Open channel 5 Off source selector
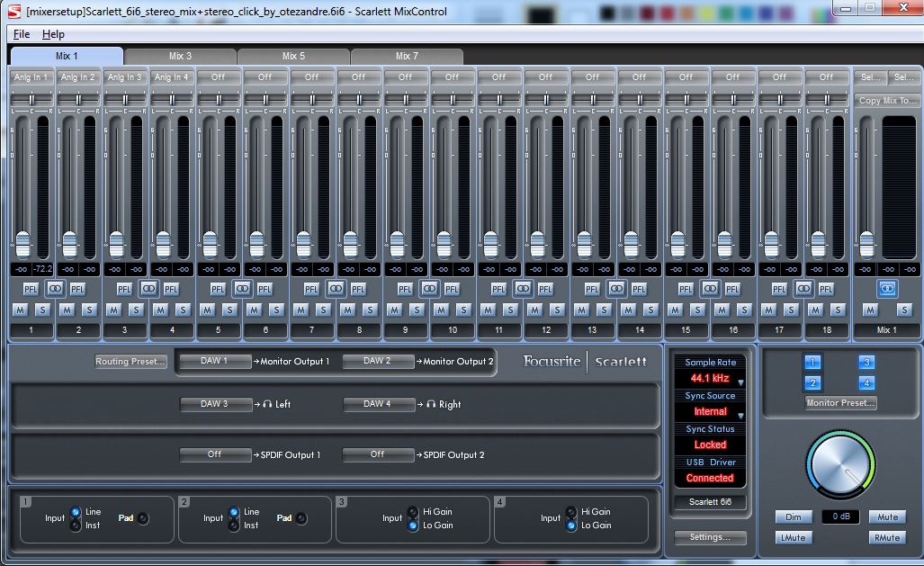 (x=219, y=77)
